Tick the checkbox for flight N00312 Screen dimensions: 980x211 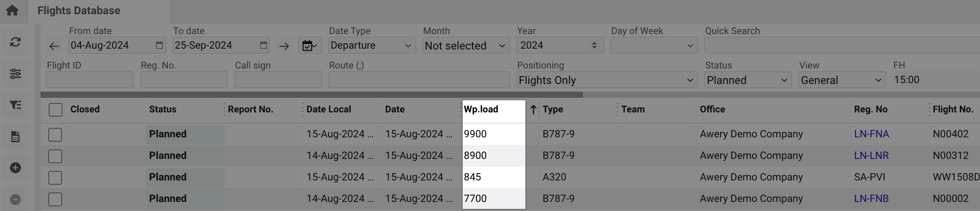[55, 156]
